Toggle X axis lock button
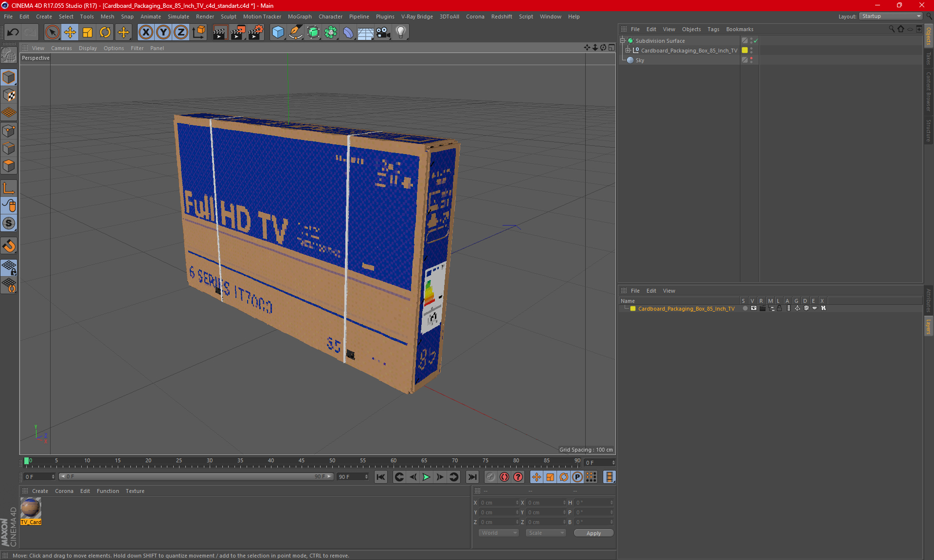 pyautogui.click(x=145, y=33)
